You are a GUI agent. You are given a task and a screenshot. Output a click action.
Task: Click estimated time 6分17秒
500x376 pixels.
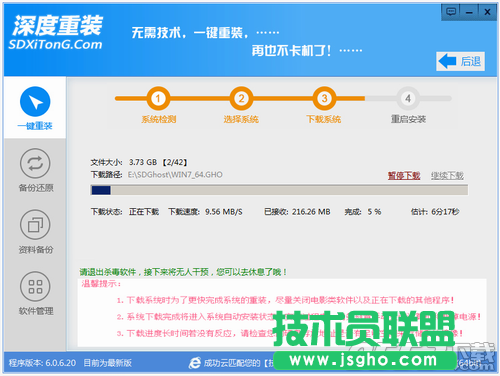[x=445, y=212]
